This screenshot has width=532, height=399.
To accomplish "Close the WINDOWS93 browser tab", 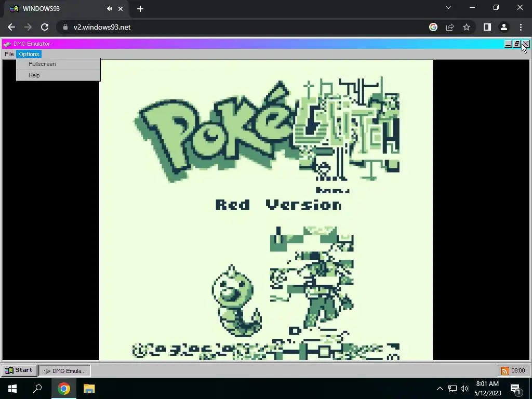I will [121, 9].
